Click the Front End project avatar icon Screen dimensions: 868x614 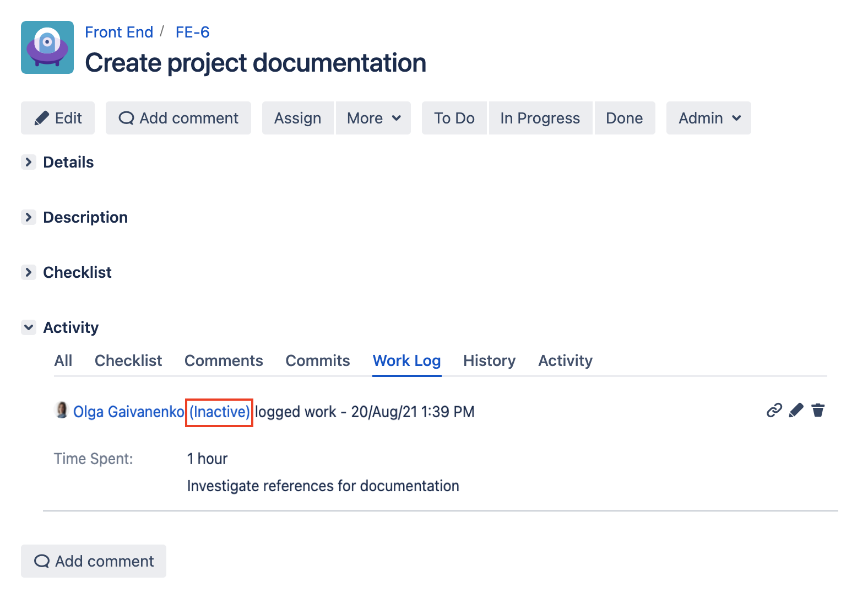(47, 47)
